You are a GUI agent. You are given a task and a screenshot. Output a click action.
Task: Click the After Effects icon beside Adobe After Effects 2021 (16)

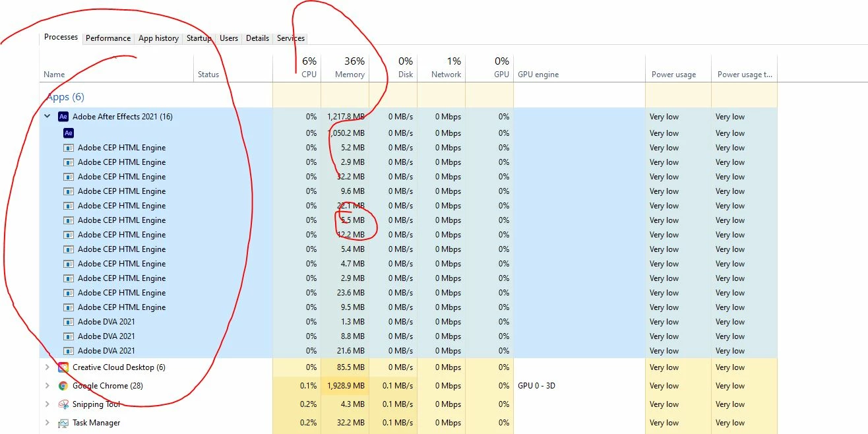click(63, 117)
